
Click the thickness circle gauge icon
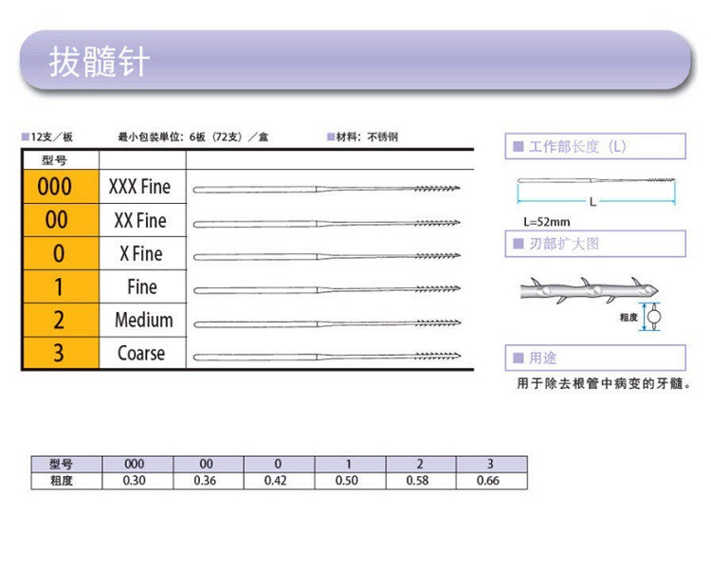coord(653,316)
